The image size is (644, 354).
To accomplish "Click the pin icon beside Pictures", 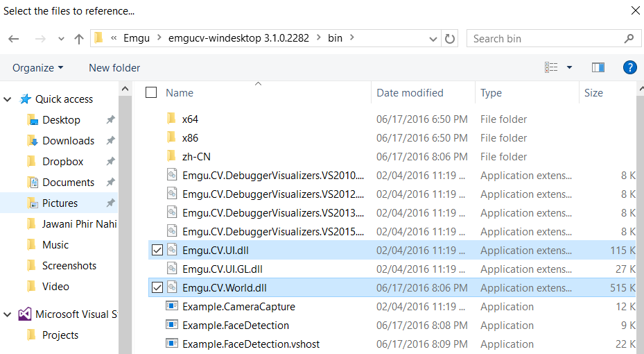I will pyautogui.click(x=110, y=203).
